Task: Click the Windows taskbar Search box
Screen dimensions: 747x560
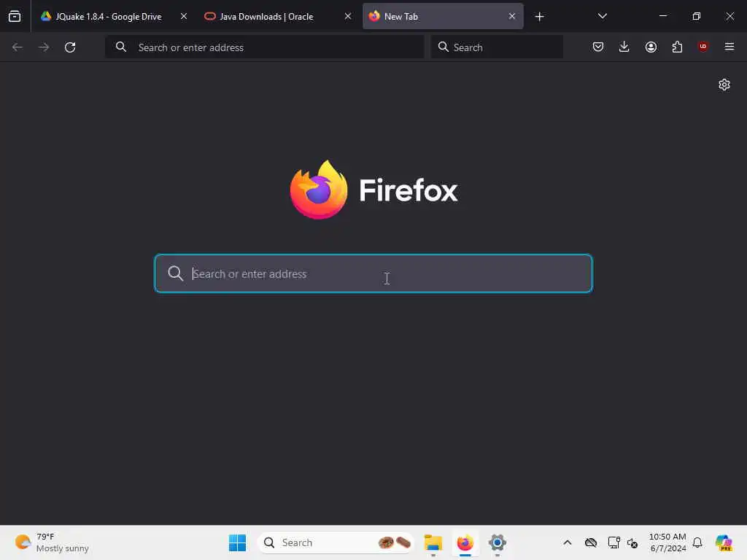Action: (336, 542)
